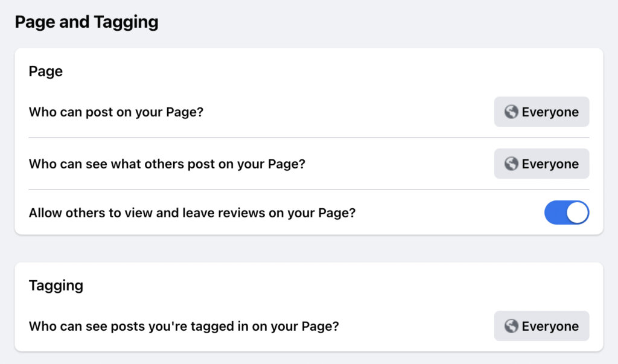
Task: Open the audience selector for who can post
Action: click(x=541, y=112)
